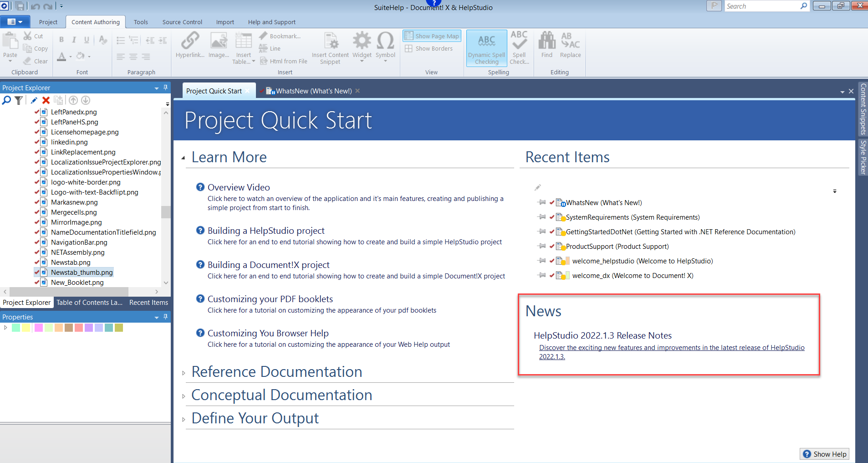
Task: Click the Show Help button
Action: click(824, 454)
